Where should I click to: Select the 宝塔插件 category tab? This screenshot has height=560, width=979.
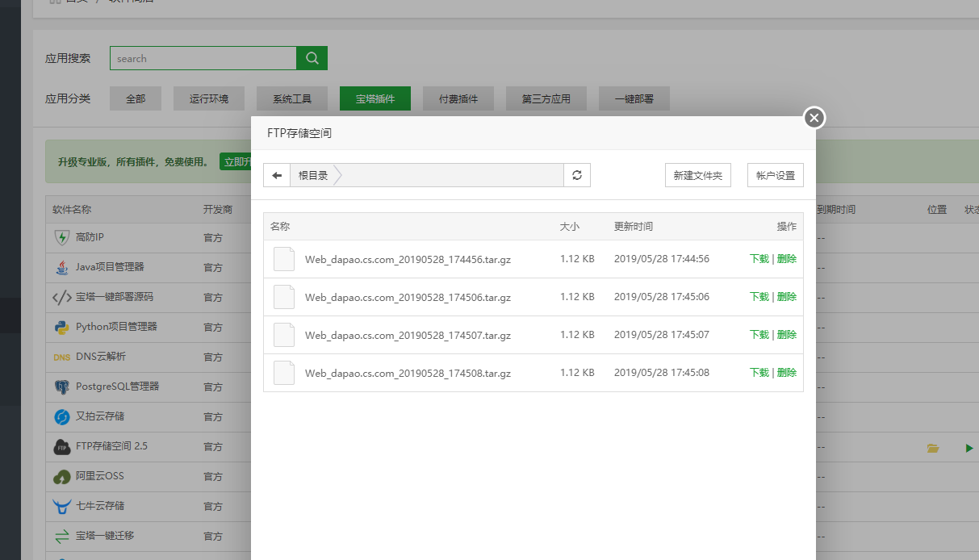click(x=375, y=98)
